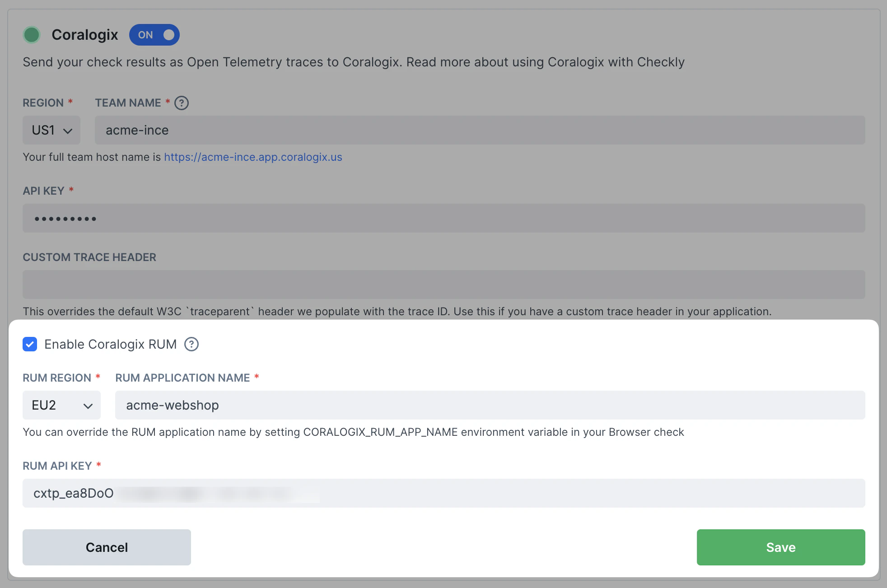Uncheck the Enable Coralogix RUM checkbox
Image resolution: width=887 pixels, height=588 pixels.
pos(30,344)
